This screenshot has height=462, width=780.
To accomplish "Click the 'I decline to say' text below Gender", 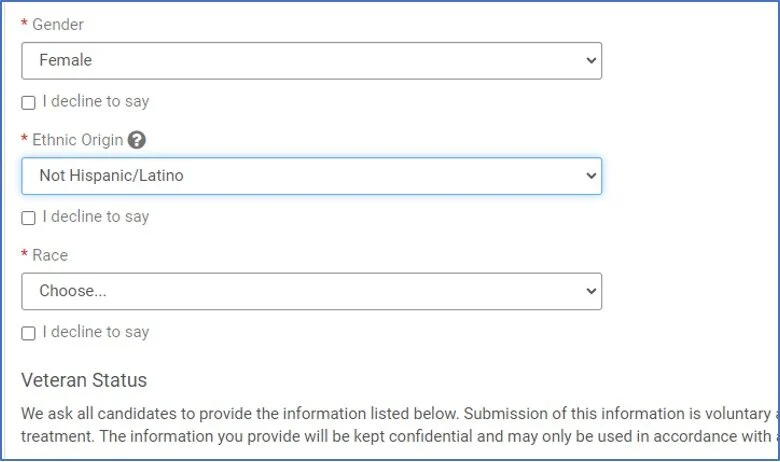I will coord(96,101).
